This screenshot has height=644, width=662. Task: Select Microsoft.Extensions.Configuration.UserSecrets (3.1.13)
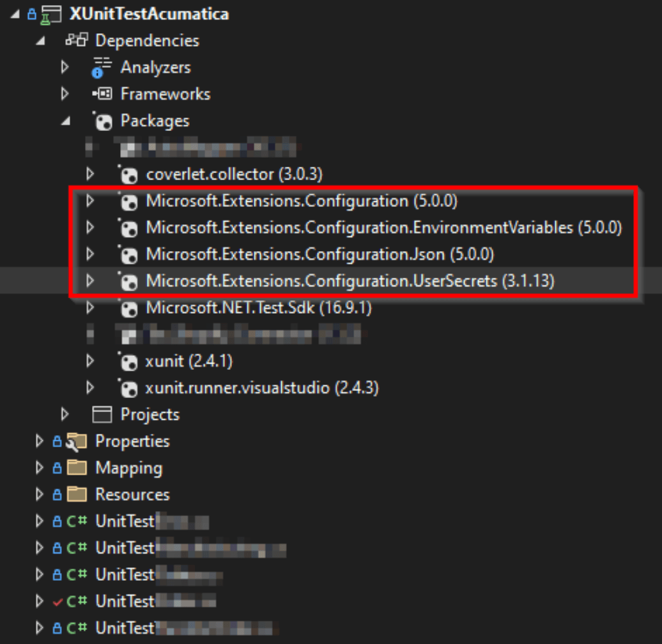click(x=350, y=281)
